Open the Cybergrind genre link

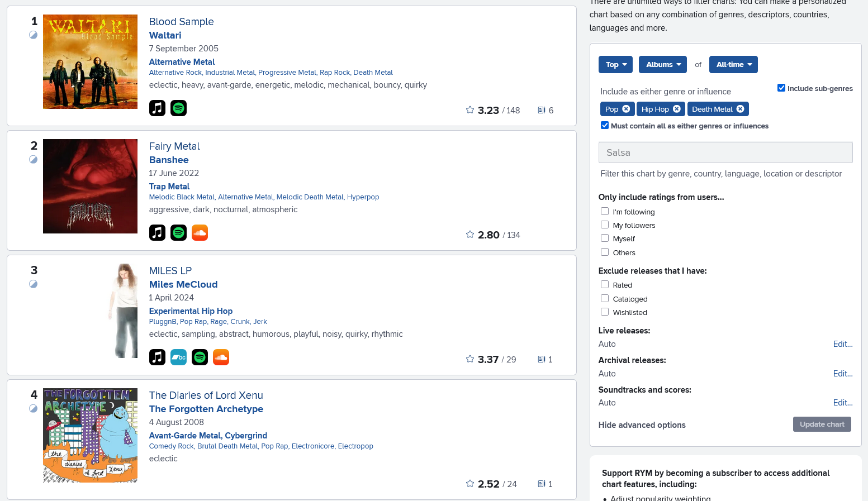tap(246, 436)
